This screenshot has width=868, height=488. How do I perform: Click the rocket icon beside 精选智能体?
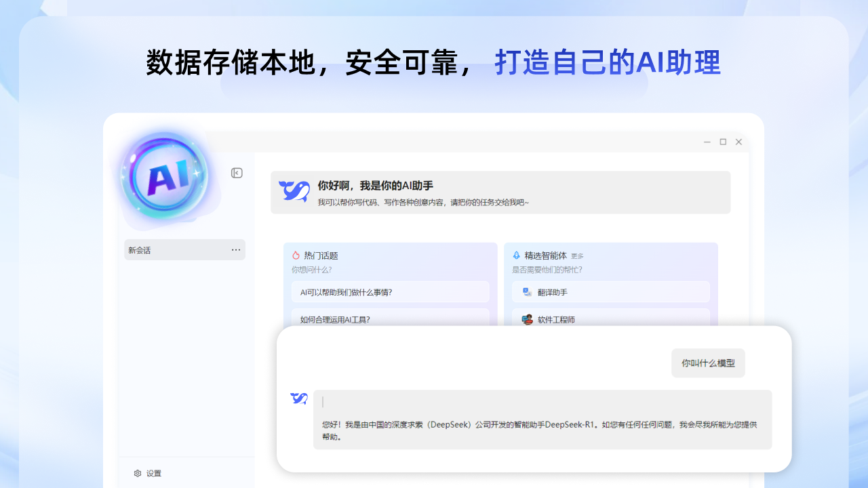pyautogui.click(x=516, y=256)
